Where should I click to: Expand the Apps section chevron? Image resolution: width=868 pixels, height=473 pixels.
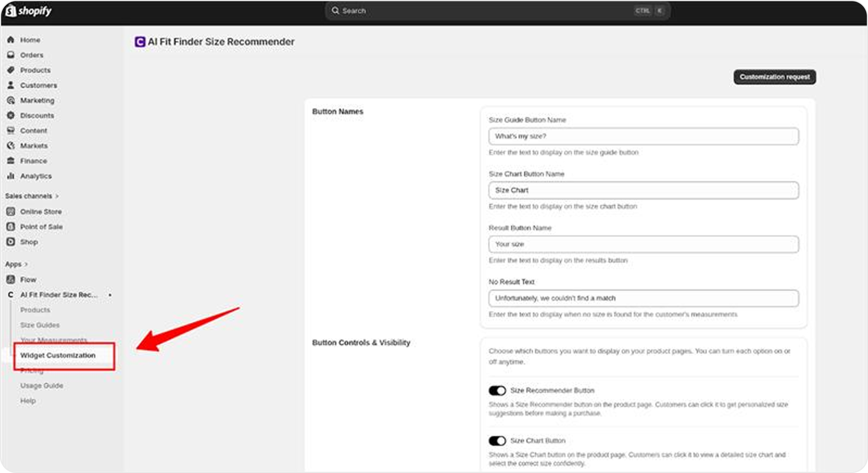click(x=26, y=264)
